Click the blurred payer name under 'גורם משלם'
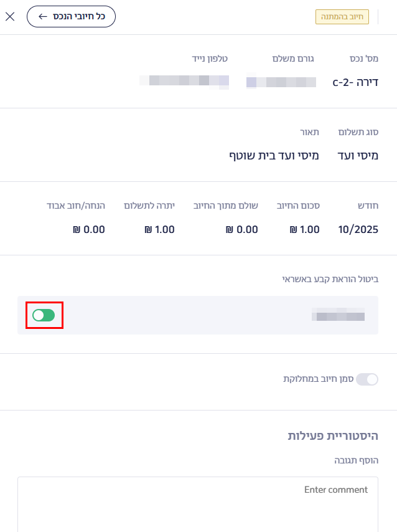The image size is (397, 532). coord(281,82)
